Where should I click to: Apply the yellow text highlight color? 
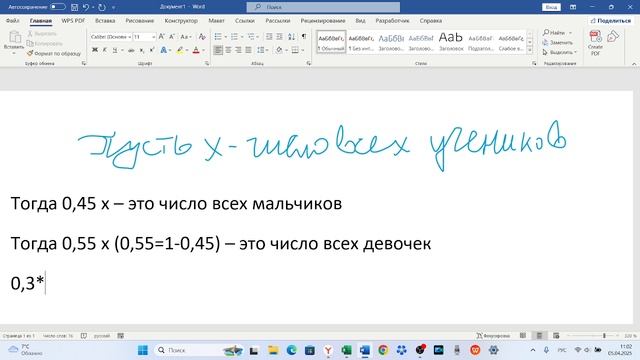[x=180, y=50]
